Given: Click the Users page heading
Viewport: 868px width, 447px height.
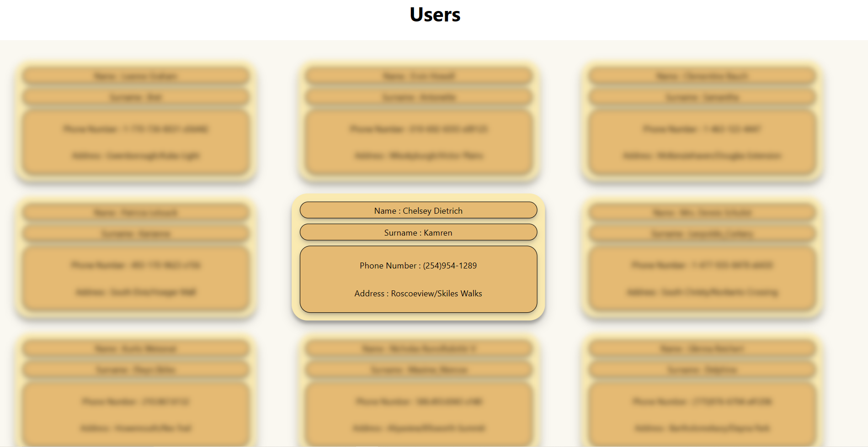Looking at the screenshot, I should 434,15.
